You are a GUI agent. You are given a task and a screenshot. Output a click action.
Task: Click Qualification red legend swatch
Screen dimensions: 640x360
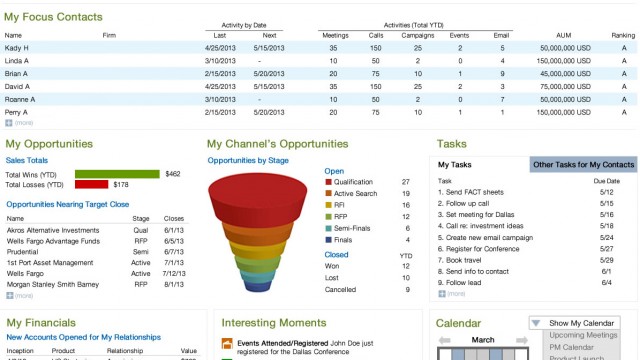pyautogui.click(x=328, y=182)
